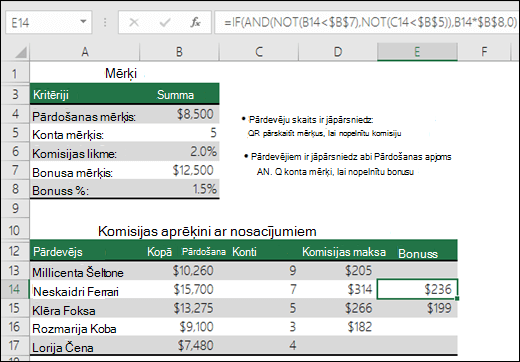Viewport: 520px width, 362px height.
Task: Click the Name Box showing E14
Action: [49, 22]
